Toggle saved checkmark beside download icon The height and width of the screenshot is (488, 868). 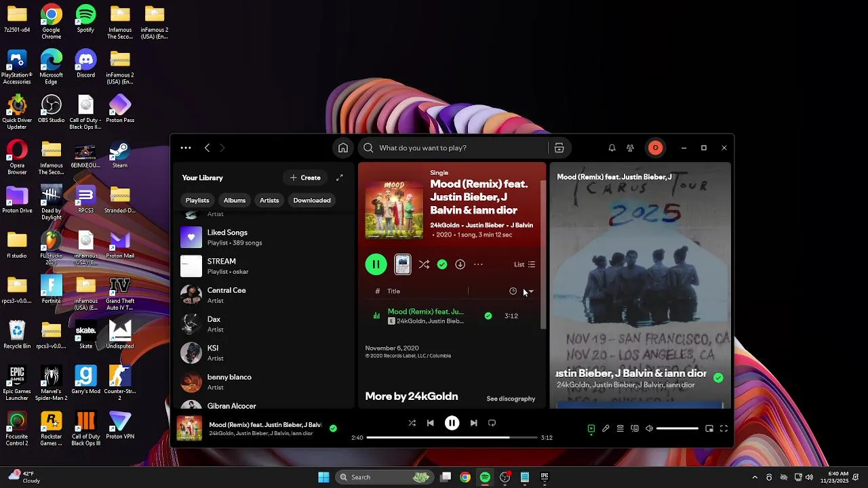442,264
